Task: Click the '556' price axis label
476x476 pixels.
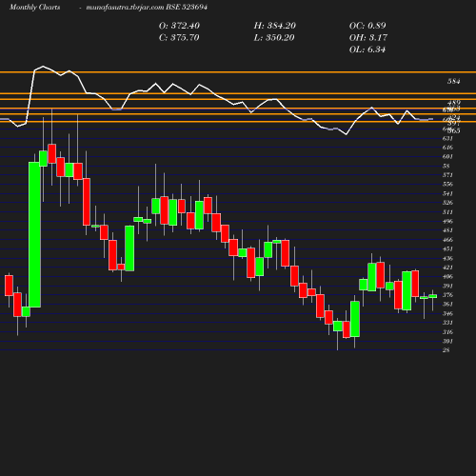Action: click(447, 184)
